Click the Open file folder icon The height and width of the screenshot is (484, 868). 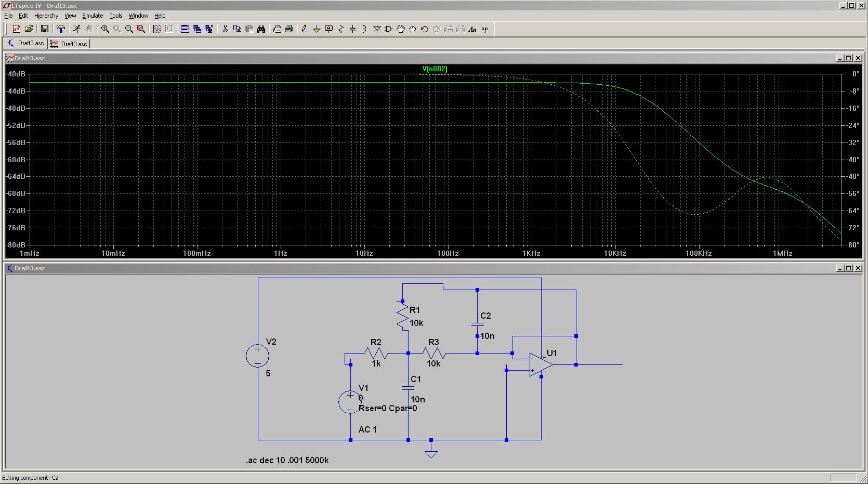[29, 29]
